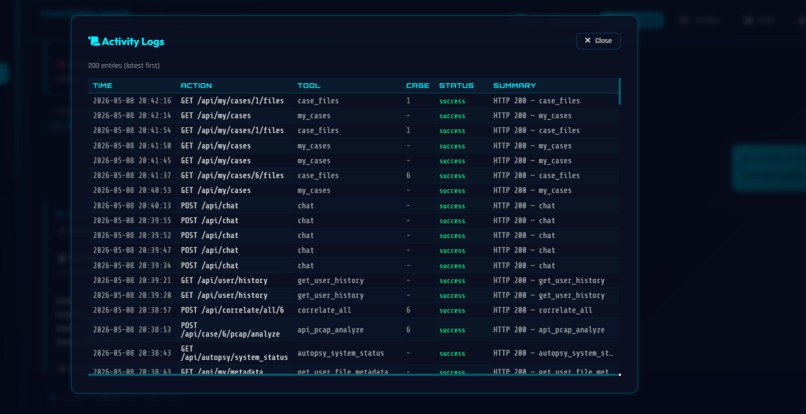This screenshot has height=414, width=806.
Task: Click GET /api/my/cases/6/files action
Action: [x=232, y=175]
